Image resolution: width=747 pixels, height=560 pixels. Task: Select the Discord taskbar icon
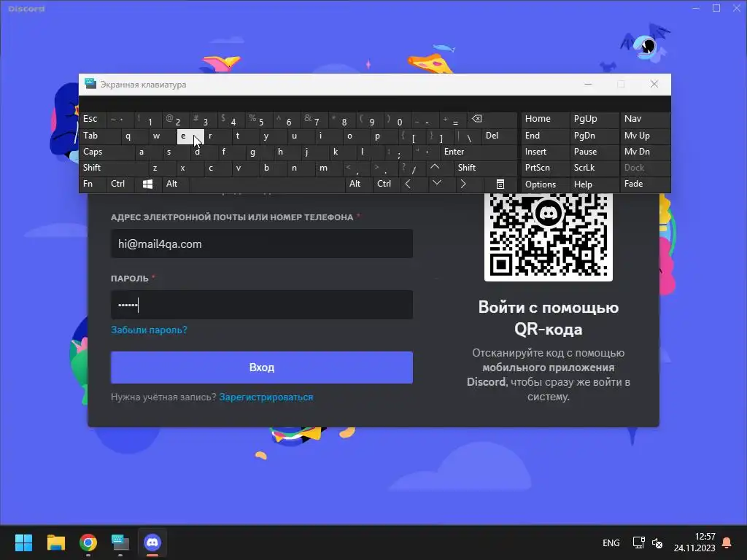click(152, 542)
